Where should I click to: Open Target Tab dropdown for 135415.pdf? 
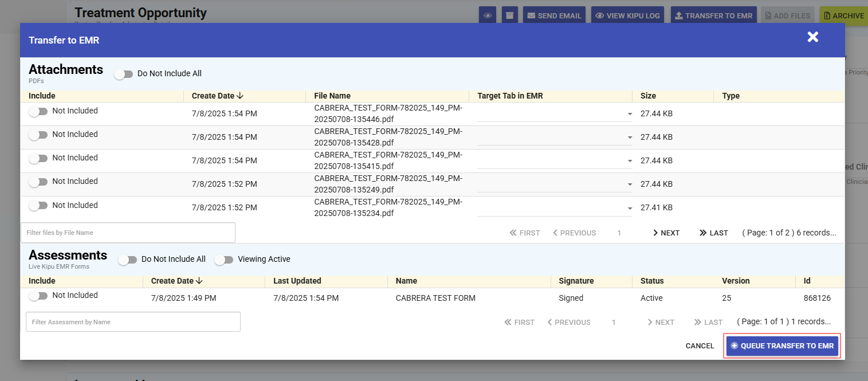(x=554, y=161)
